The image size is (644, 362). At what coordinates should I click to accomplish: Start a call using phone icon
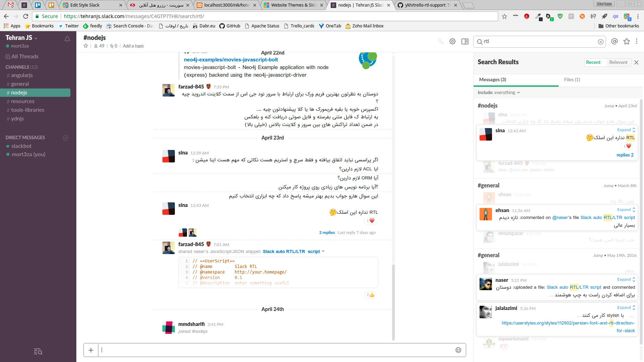pyautogui.click(x=441, y=41)
